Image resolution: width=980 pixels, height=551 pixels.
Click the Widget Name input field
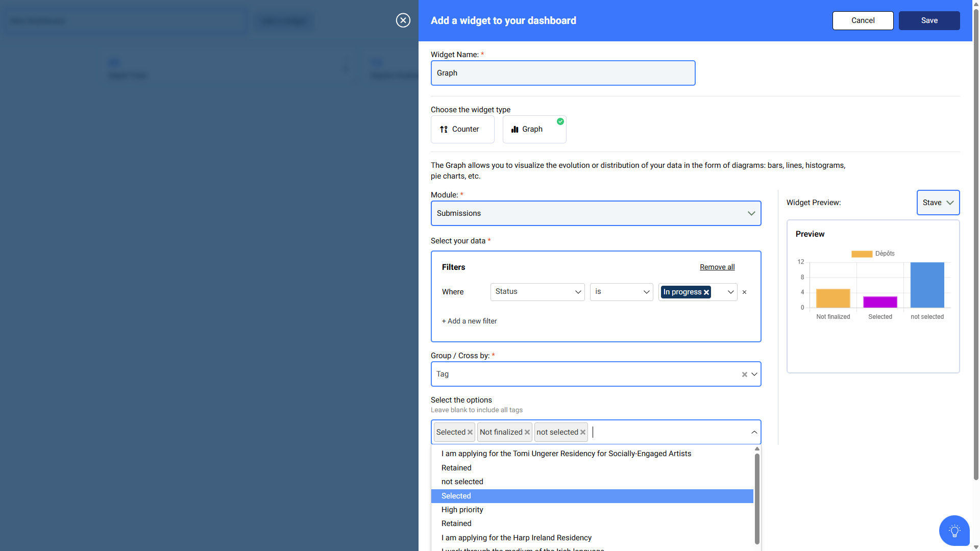pyautogui.click(x=562, y=73)
